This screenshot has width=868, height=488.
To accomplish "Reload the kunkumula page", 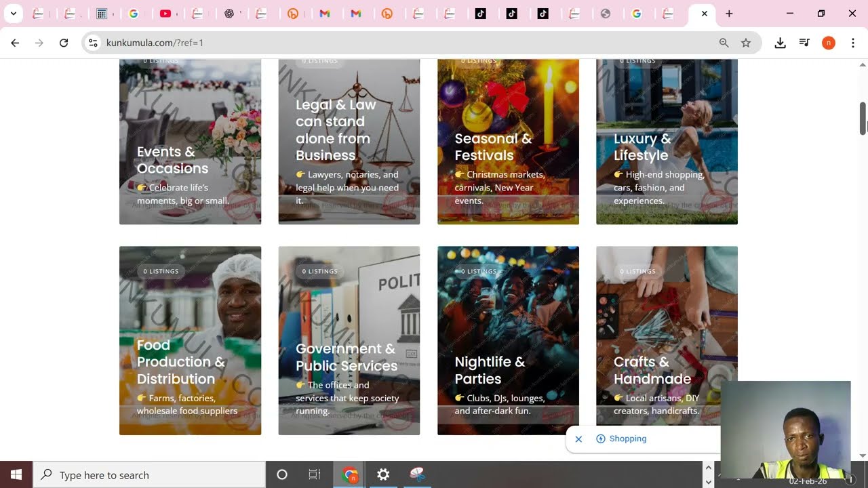I will 64,43.
